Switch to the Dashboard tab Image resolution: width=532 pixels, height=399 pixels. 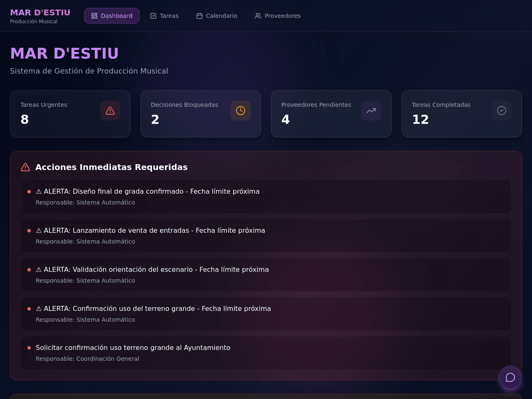click(x=112, y=16)
